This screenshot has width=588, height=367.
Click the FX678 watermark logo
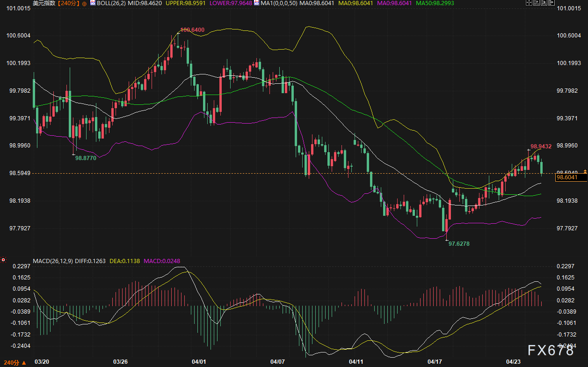point(551,351)
